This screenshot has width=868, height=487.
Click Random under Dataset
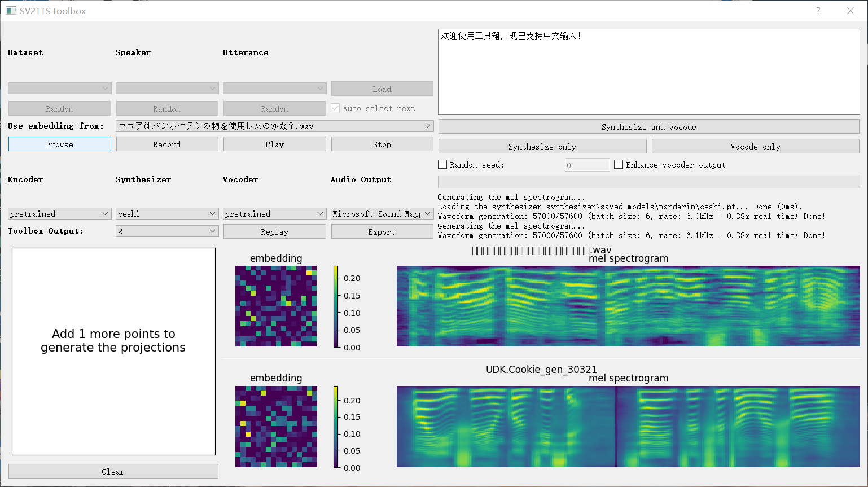(x=59, y=109)
